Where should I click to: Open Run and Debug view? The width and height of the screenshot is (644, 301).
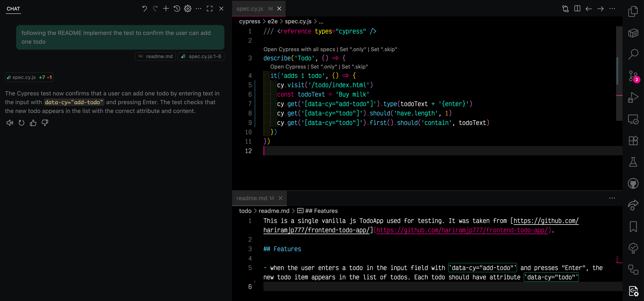(x=633, y=97)
